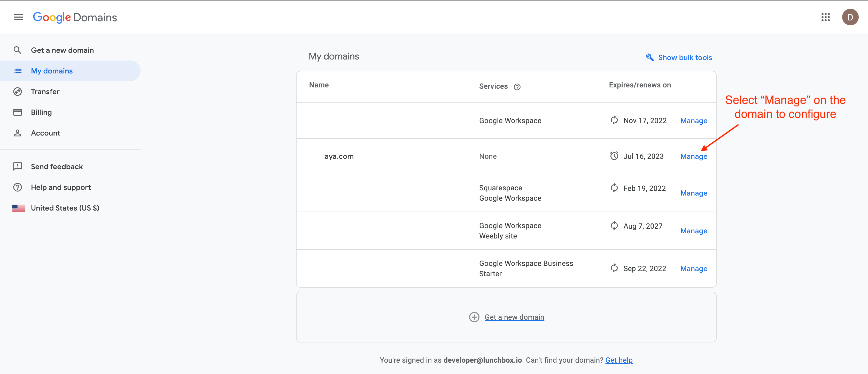Click the 'Weebly site' service text

498,236
